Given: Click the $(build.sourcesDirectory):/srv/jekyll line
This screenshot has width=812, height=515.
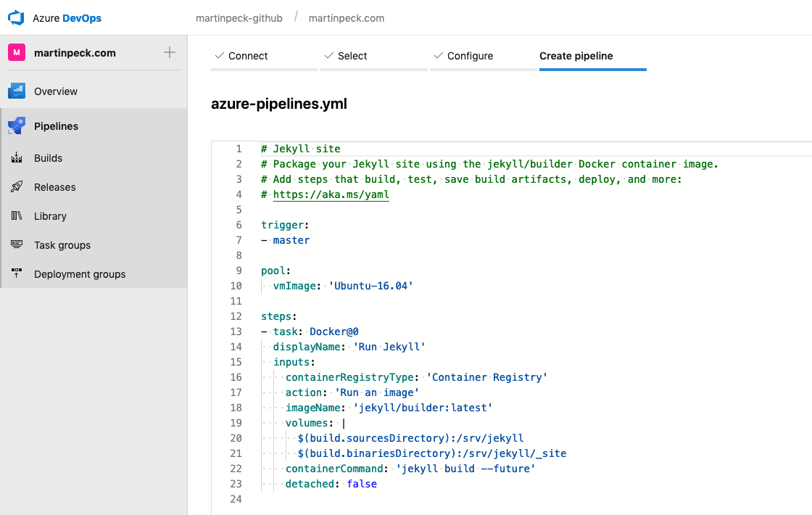Looking at the screenshot, I should click(410, 438).
